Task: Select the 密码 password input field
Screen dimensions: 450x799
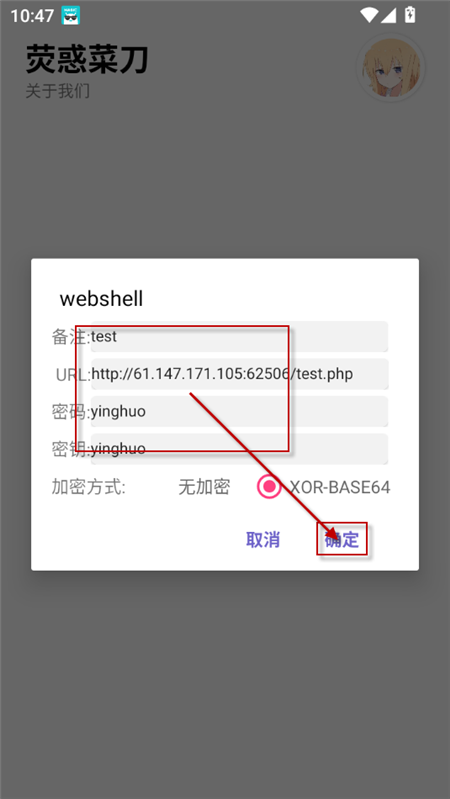Action: (240, 411)
